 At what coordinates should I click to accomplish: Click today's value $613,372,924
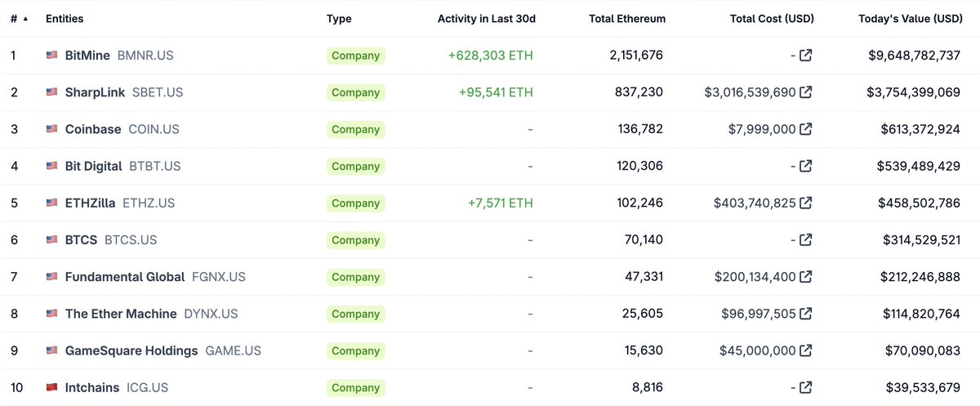(x=920, y=129)
